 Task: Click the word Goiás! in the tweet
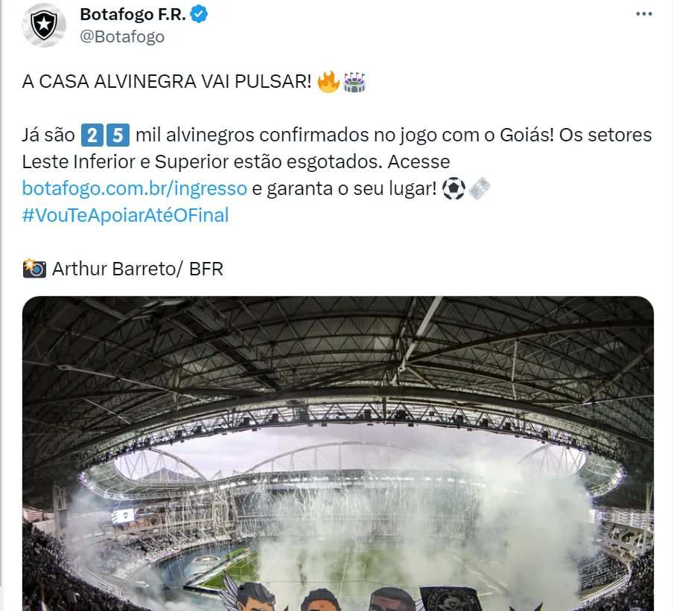tap(526, 135)
